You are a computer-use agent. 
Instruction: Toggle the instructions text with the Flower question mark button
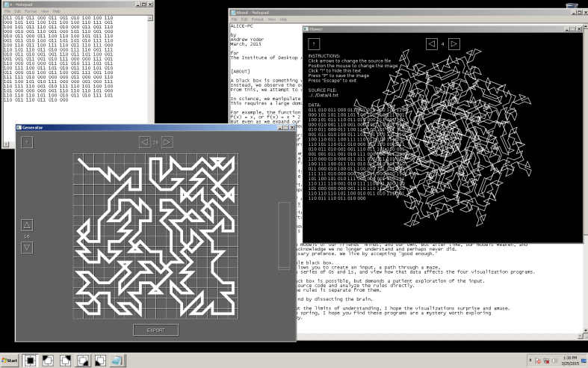click(x=315, y=44)
